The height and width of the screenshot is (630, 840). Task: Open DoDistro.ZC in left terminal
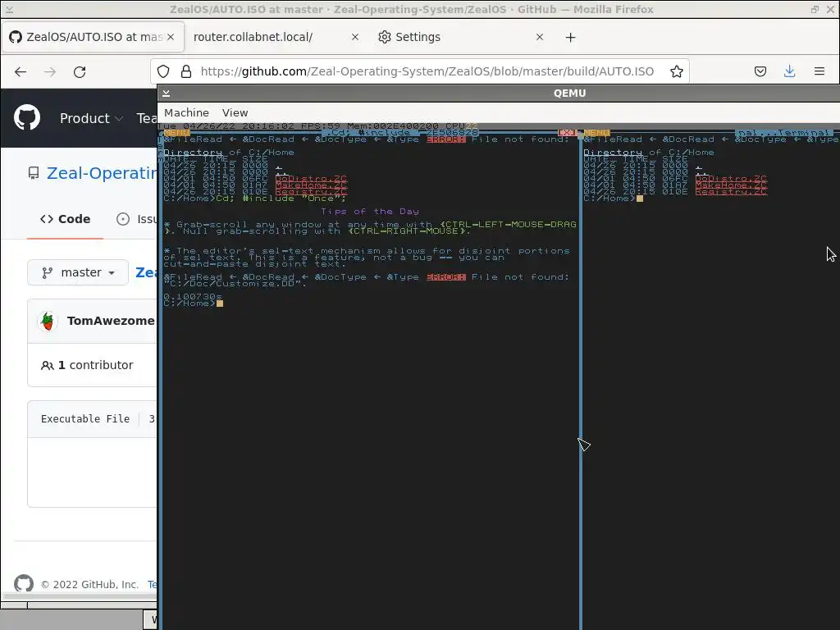[311, 178]
